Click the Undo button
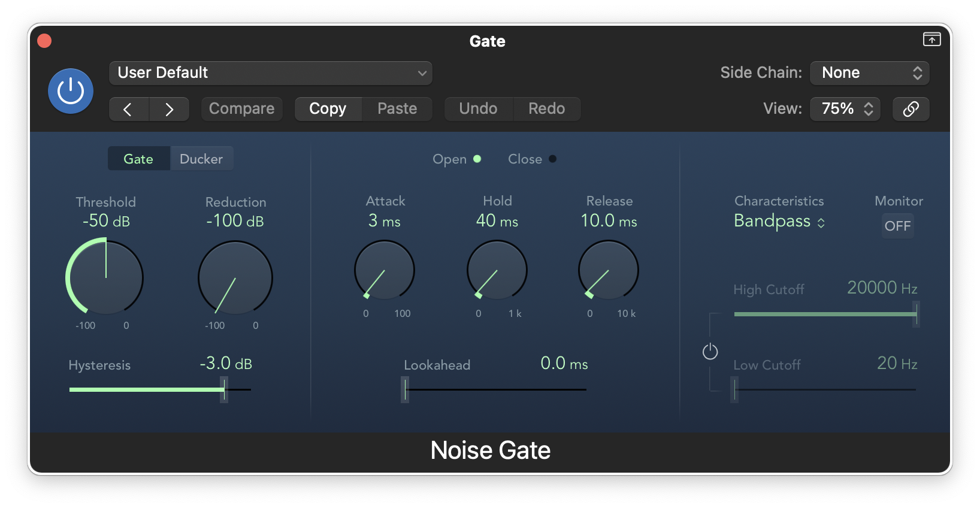Image resolution: width=980 pixels, height=508 pixels. pos(478,109)
